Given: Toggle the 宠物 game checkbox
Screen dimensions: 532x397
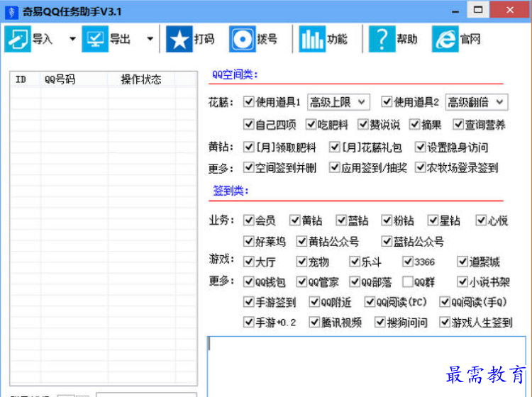Looking at the screenshot, I should point(301,262).
